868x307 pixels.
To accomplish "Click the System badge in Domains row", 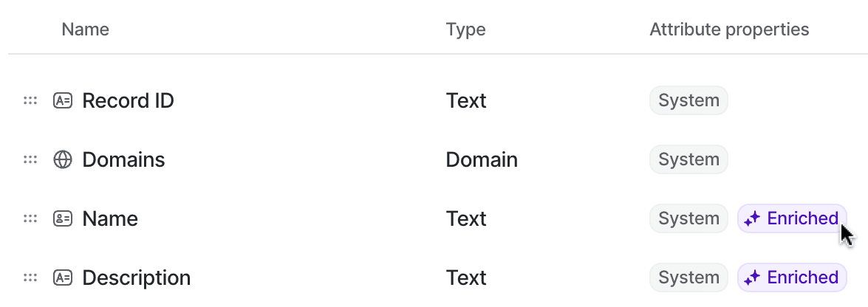I will pyautogui.click(x=688, y=159).
